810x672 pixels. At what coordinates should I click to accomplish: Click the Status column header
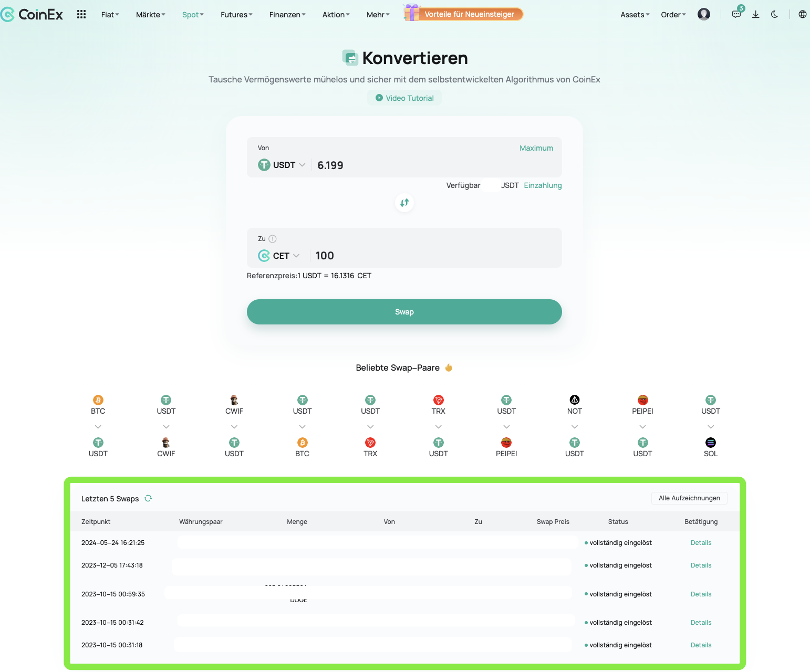pos(618,522)
